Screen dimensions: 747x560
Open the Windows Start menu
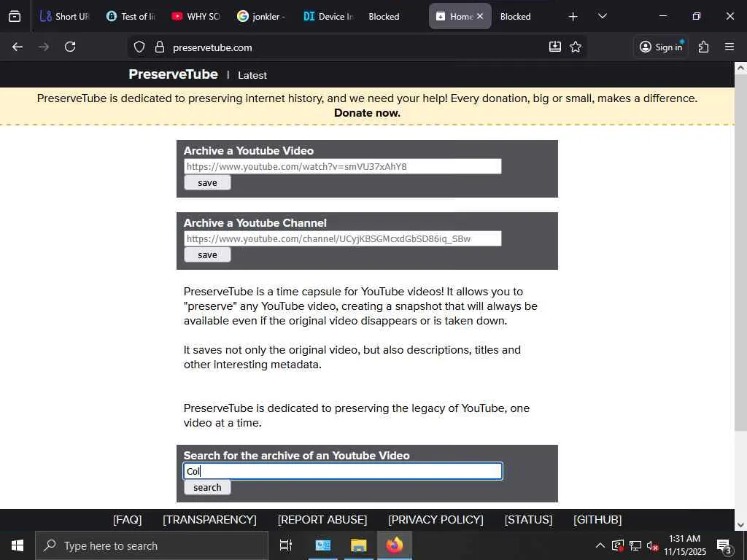(x=18, y=545)
